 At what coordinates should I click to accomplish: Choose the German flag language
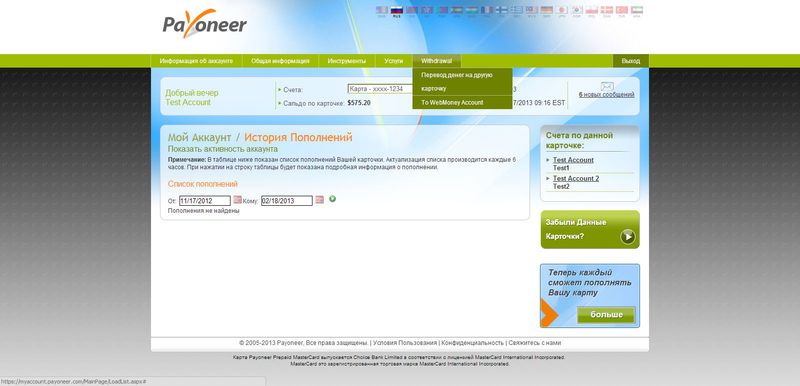click(547, 10)
